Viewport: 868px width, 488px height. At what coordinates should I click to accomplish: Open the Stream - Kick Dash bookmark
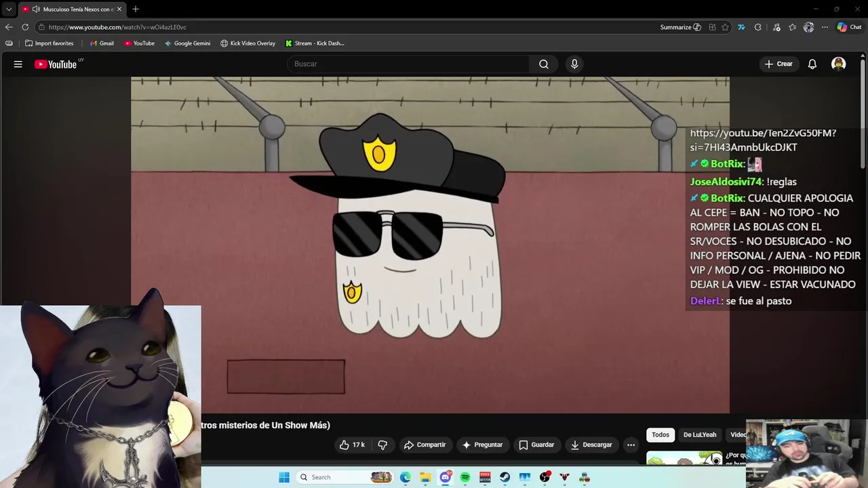pos(315,43)
